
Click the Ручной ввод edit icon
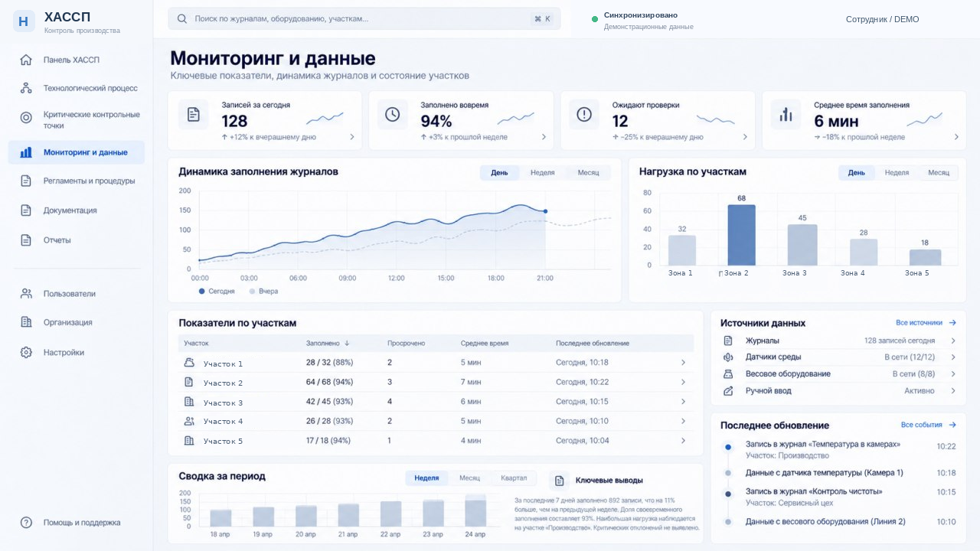pyautogui.click(x=728, y=391)
